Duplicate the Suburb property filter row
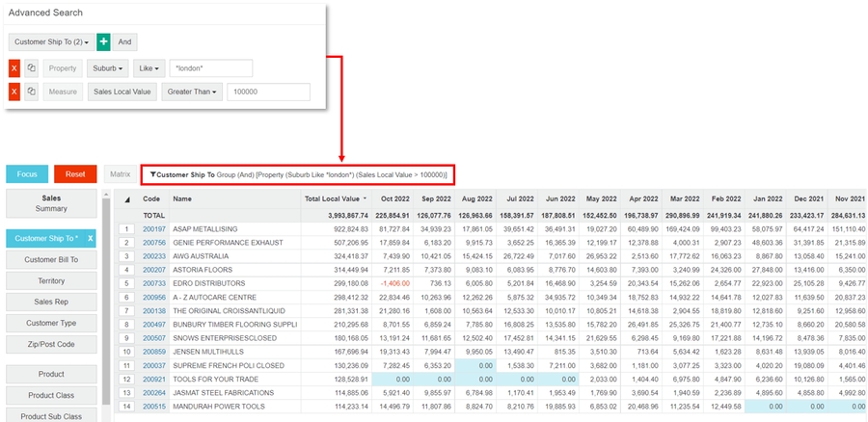 (x=32, y=68)
